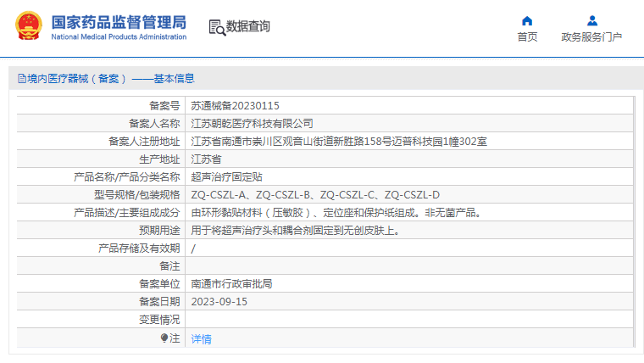Open the 数据查询 search icon
Image resolution: width=644 pixels, height=363 pixels.
click(217, 27)
